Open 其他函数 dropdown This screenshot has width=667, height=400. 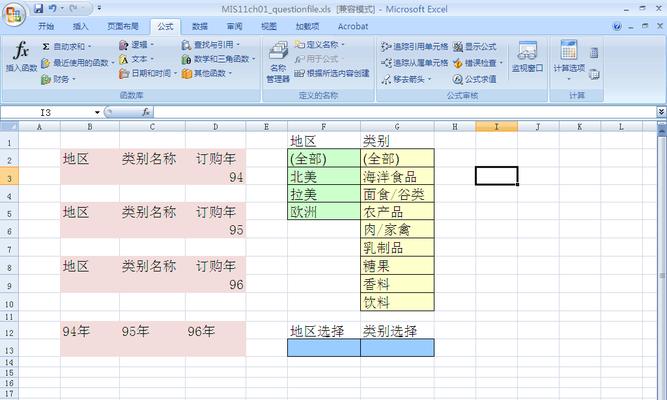point(207,73)
